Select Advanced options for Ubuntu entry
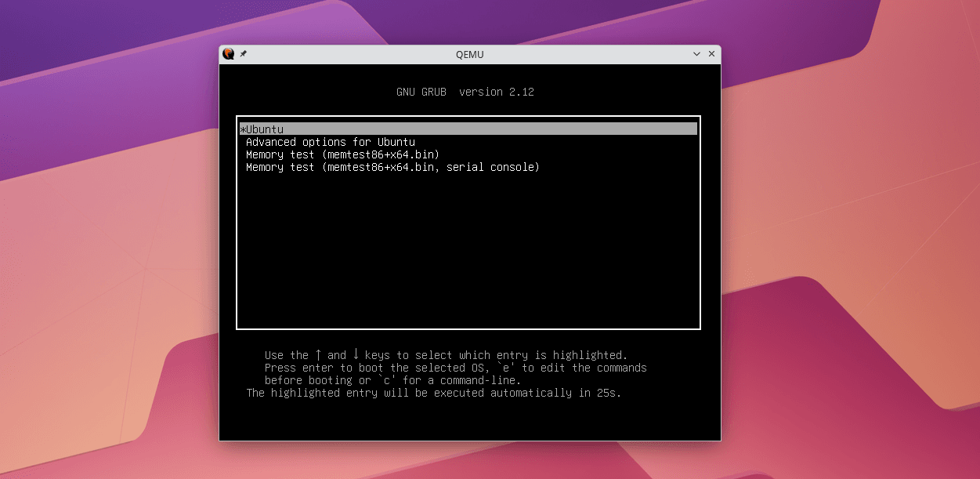The height and width of the screenshot is (479, 980). (x=331, y=142)
